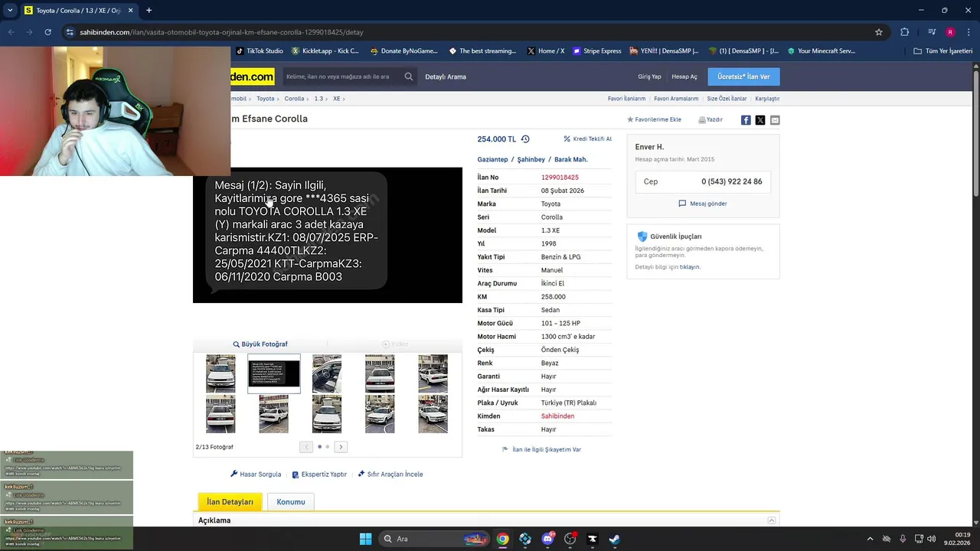This screenshot has width=980, height=551.
Task: Open Windows Start menu
Action: pyautogui.click(x=365, y=539)
